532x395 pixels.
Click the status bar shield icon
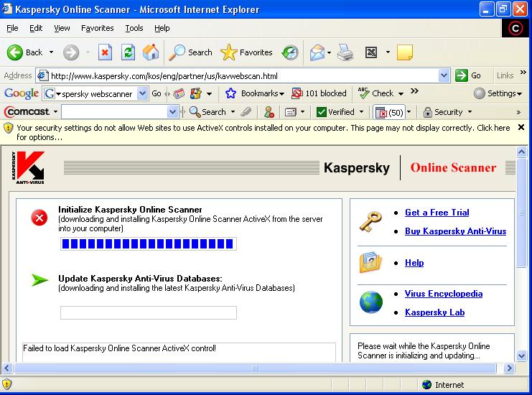tap(6, 384)
